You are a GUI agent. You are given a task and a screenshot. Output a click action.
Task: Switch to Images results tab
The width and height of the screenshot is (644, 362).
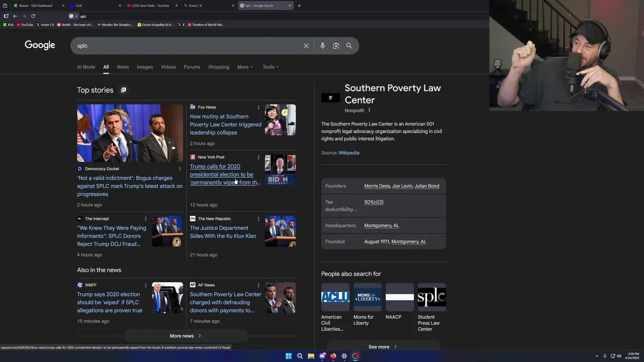click(x=145, y=67)
